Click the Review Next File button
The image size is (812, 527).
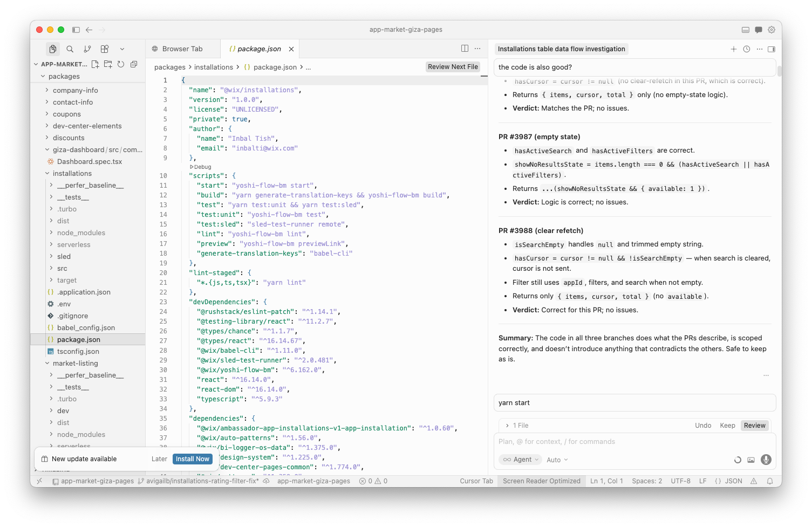click(453, 67)
